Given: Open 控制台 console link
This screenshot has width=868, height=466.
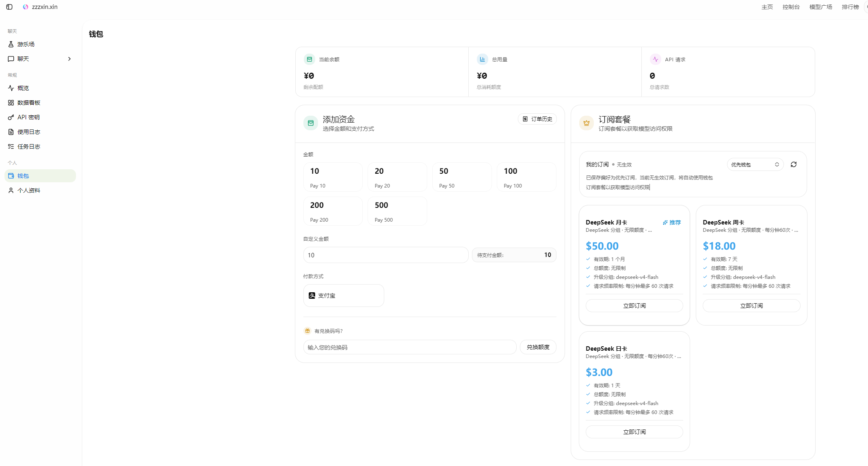Looking at the screenshot, I should (791, 7).
